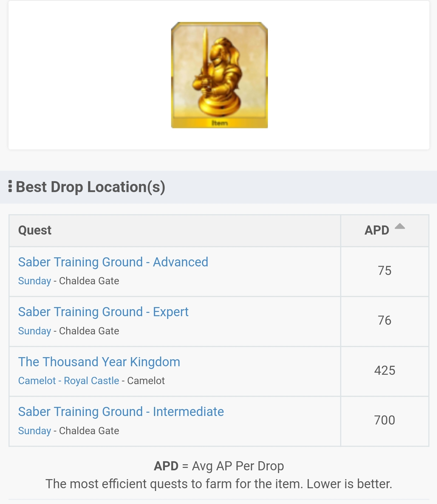
Task: Click the sort arrow next to APD
Action: (400, 226)
